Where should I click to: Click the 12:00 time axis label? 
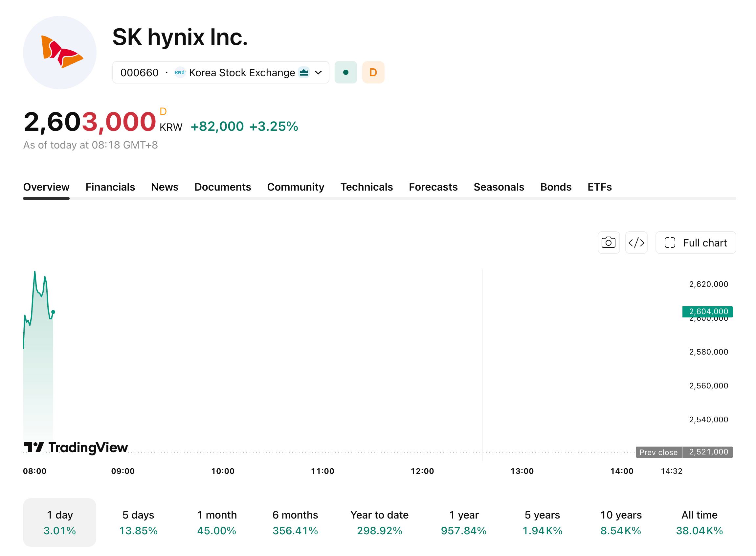(422, 471)
